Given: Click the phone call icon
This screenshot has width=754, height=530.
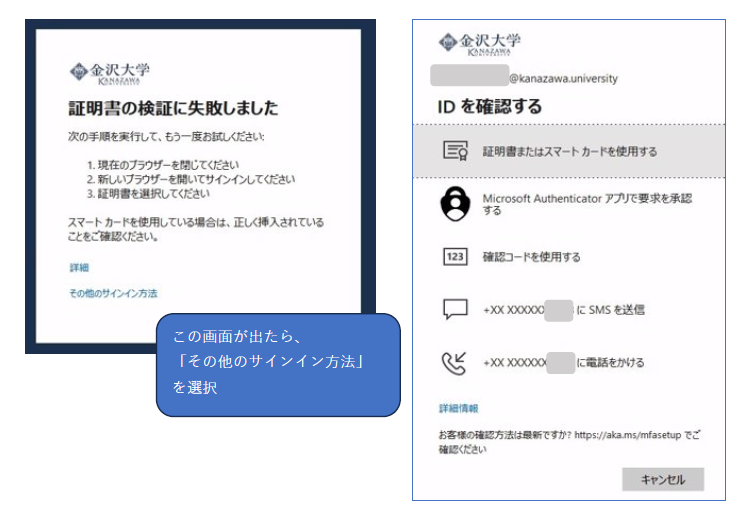Looking at the screenshot, I should click(456, 362).
